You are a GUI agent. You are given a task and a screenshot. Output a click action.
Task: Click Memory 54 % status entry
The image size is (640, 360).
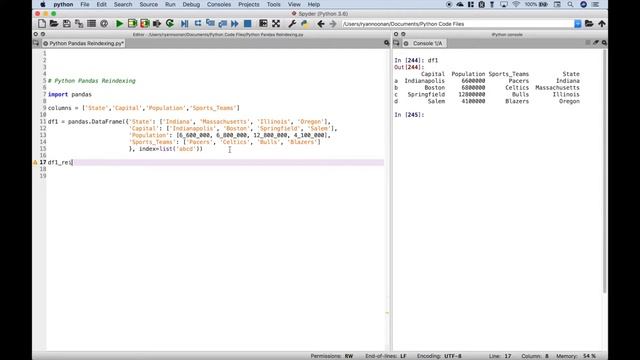[576, 356]
